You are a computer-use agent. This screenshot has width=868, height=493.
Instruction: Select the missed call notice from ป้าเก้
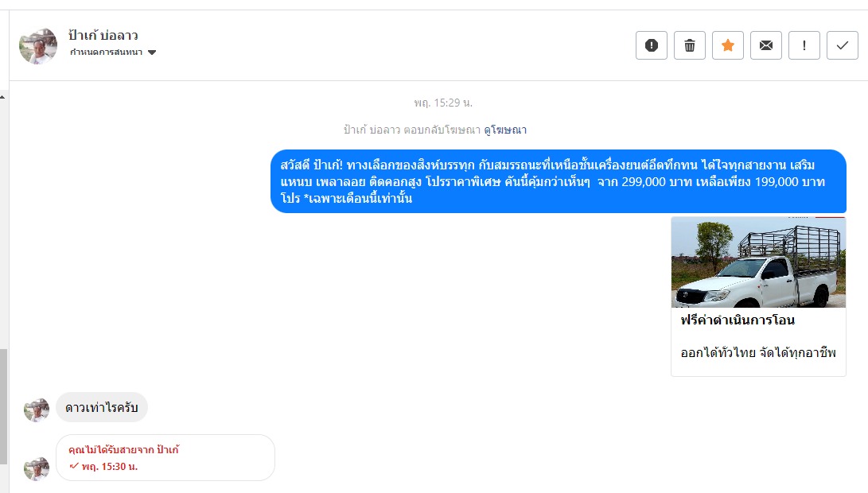[165, 457]
